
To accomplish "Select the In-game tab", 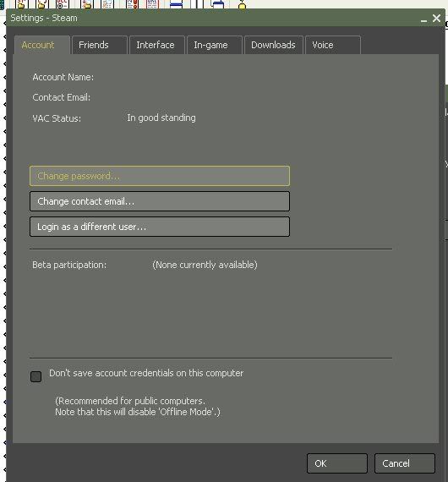I will tap(215, 45).
